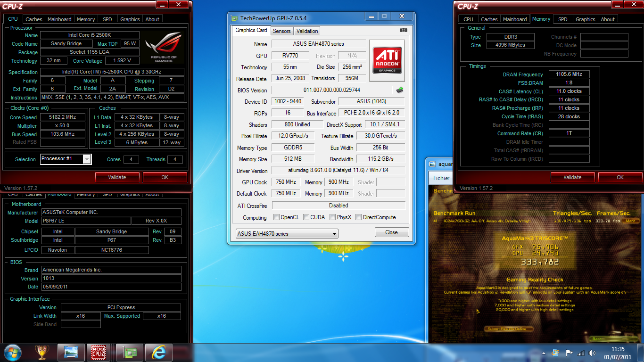644x362 pixels.
Task: Open Graphics tab in left CPU-Z window
Action: coord(130,19)
